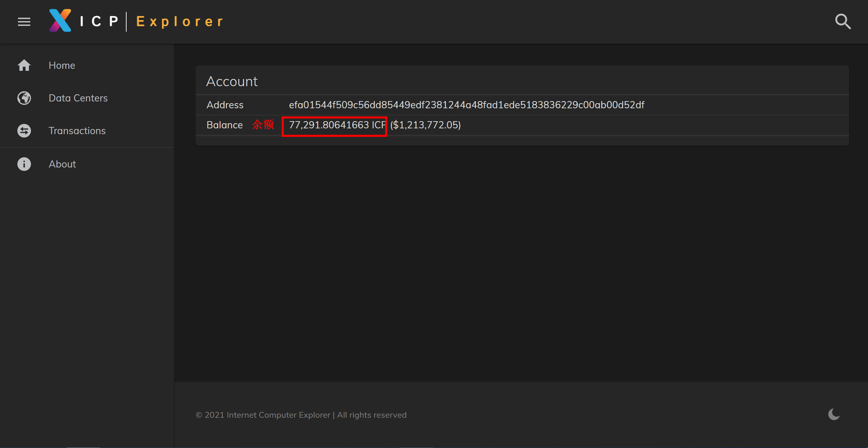Click the $1,213,772.05 dollar value

coord(425,125)
